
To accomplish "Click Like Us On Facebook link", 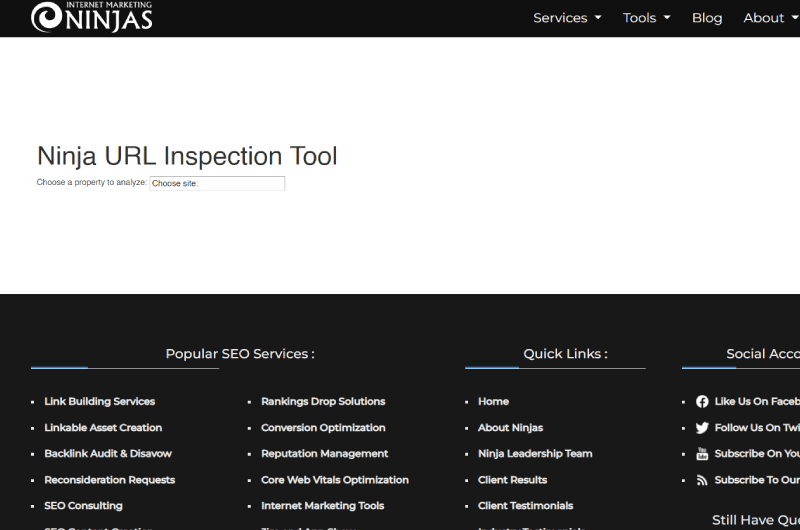I will click(757, 401).
